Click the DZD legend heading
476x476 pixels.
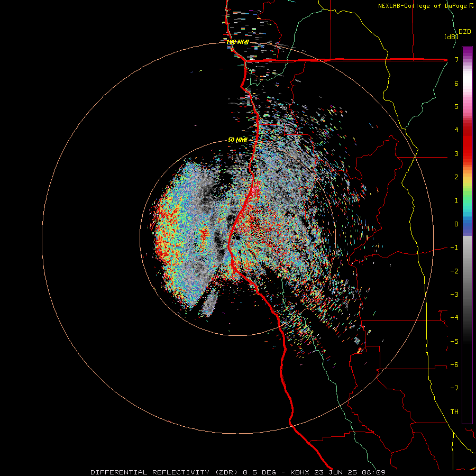point(465,32)
